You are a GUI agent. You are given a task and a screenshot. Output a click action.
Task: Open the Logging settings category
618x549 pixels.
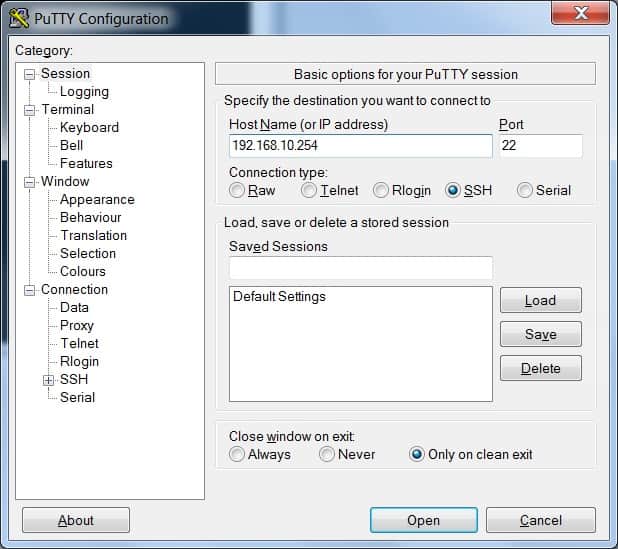tap(84, 92)
